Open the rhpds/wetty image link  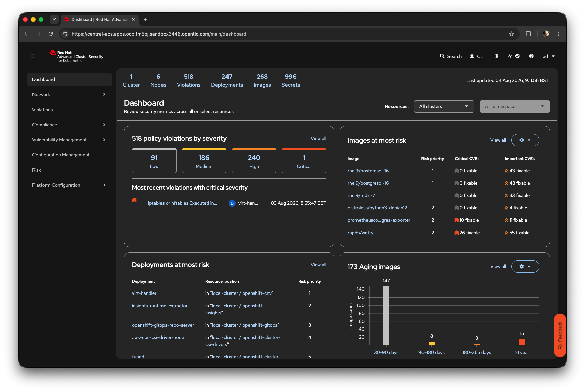click(361, 233)
